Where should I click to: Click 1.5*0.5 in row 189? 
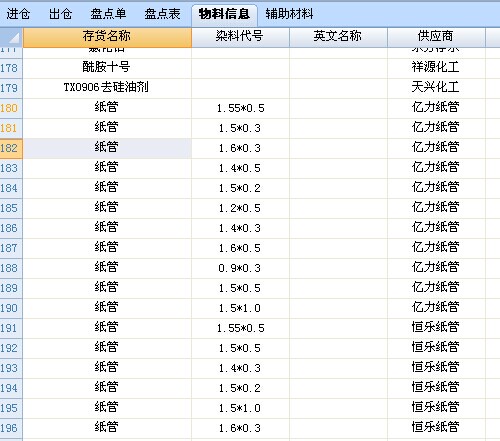pyautogui.click(x=240, y=288)
